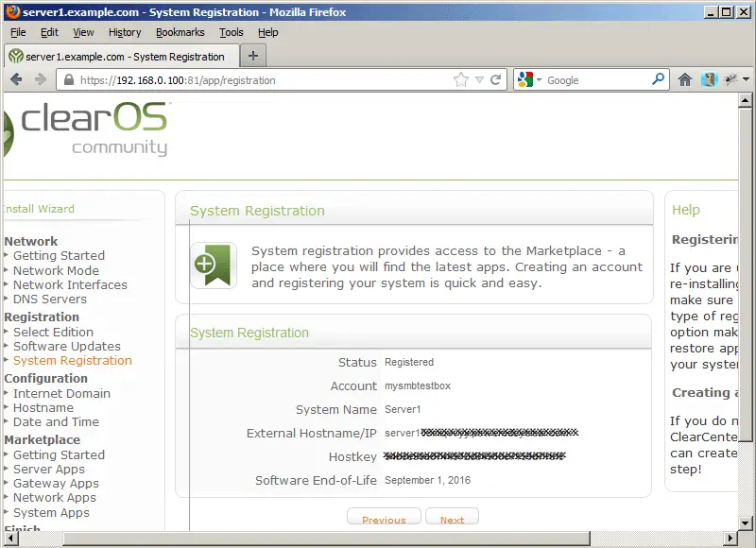Open the Server Apps wizard step
The width and height of the screenshot is (756, 548).
49,469
